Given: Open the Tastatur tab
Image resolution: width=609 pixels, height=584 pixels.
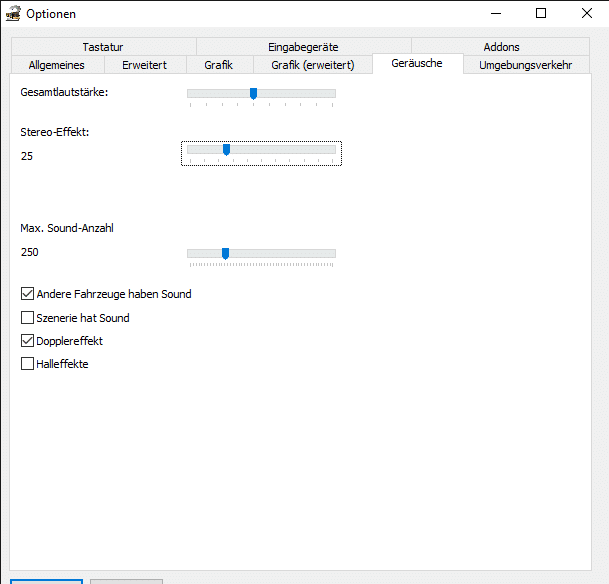Looking at the screenshot, I should click(x=103, y=46).
